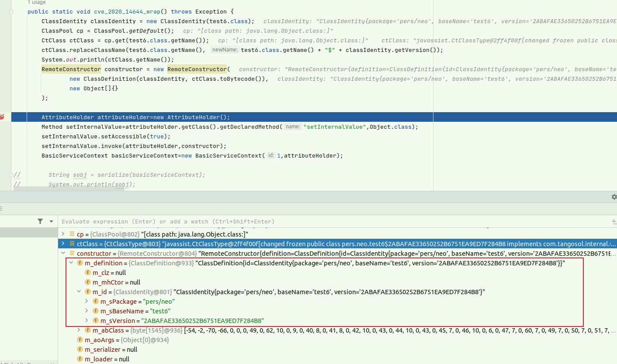
Task: Click "setInternalValue" string literal in editor
Action: 336,127
